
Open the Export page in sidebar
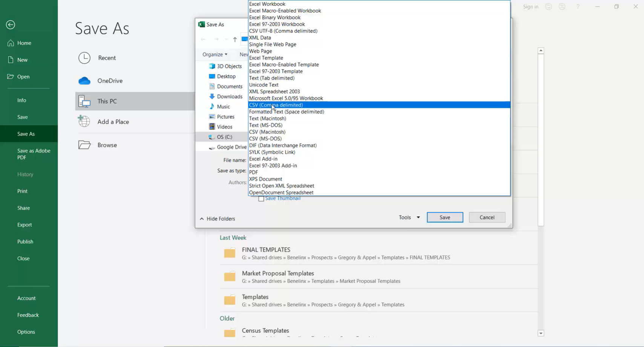click(29, 225)
